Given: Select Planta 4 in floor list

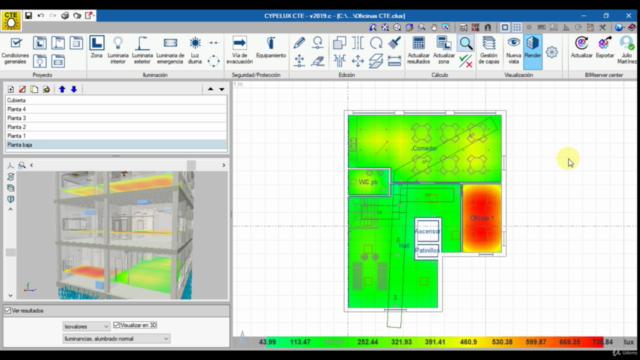Looking at the screenshot, I should [116, 109].
